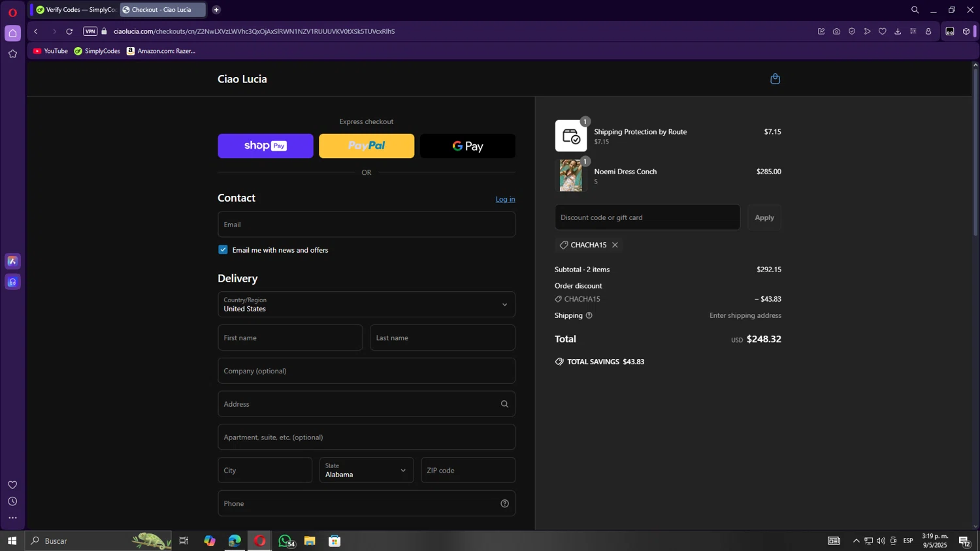This screenshot has width=980, height=551.
Task: Focus the Last name field
Action: [x=442, y=338]
